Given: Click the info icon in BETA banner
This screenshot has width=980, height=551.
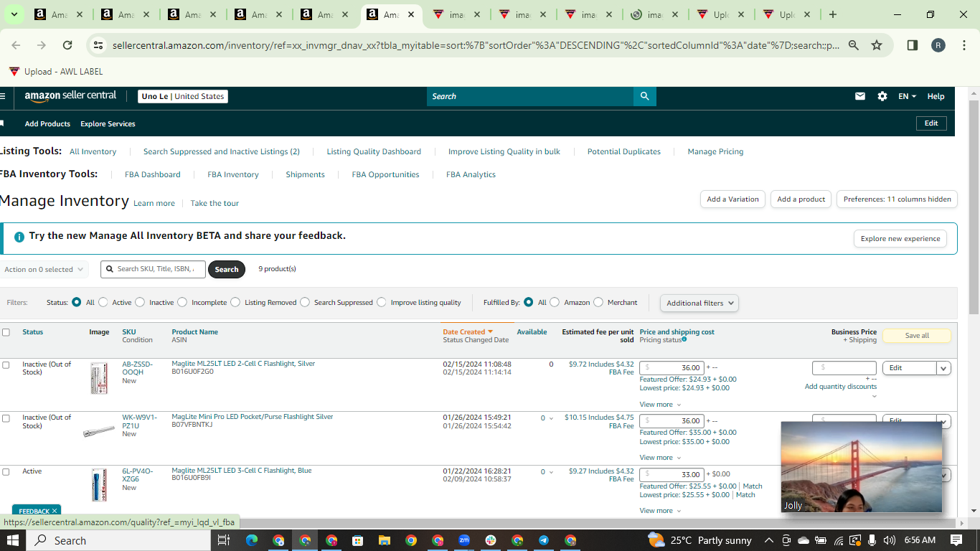Looking at the screenshot, I should click(19, 236).
